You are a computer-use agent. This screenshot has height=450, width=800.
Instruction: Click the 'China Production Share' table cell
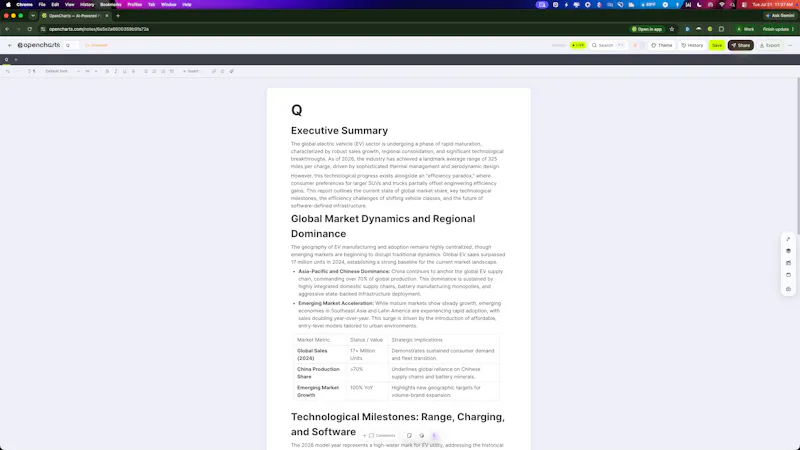(319, 373)
